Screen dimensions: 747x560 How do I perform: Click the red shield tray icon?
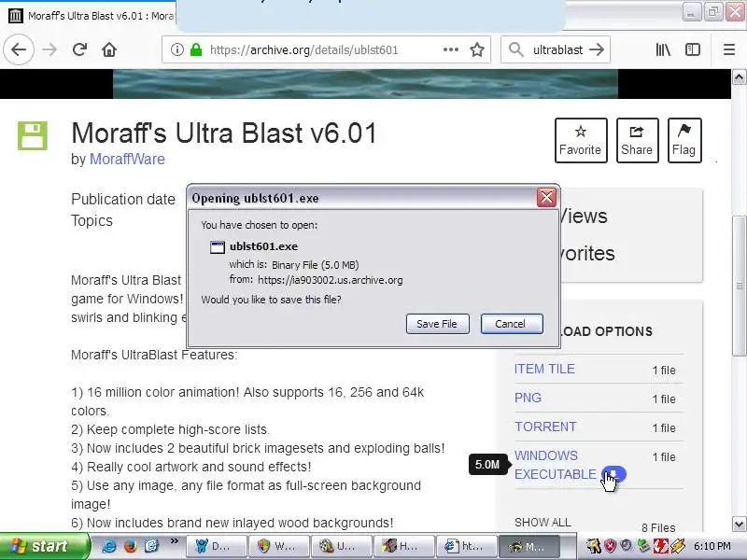click(x=611, y=546)
